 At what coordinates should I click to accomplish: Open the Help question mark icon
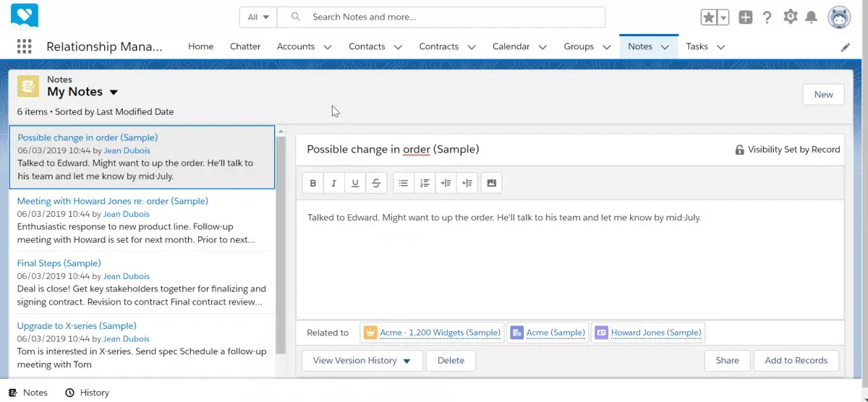click(767, 17)
